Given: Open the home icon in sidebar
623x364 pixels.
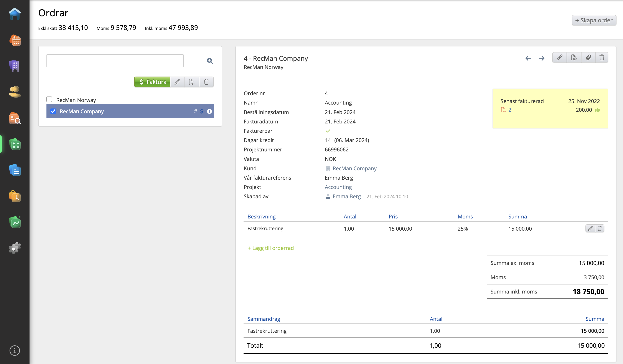Looking at the screenshot, I should click(x=15, y=14).
